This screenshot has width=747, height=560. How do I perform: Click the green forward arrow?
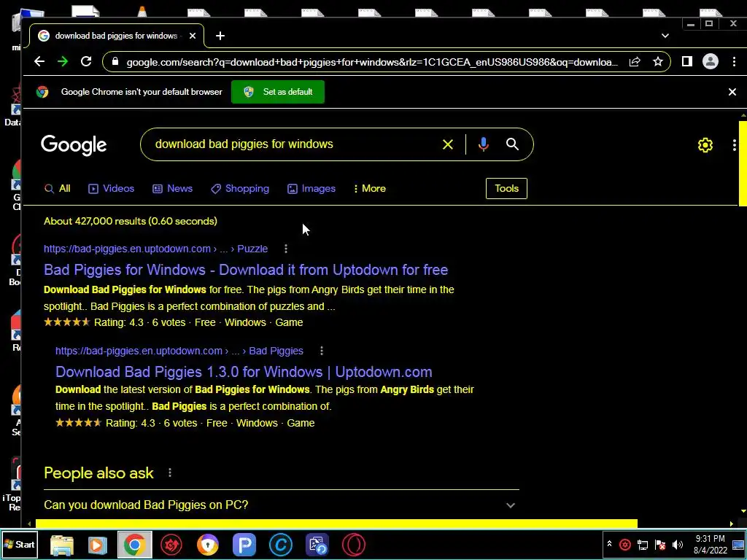[63, 61]
